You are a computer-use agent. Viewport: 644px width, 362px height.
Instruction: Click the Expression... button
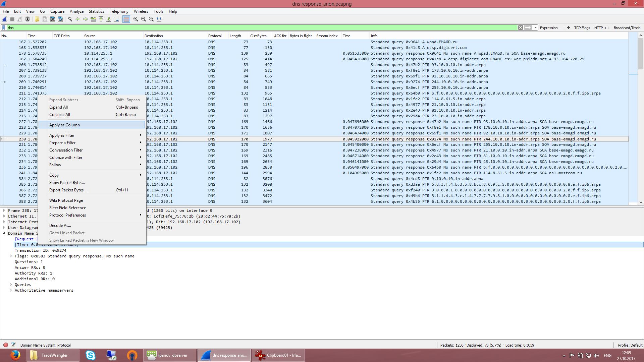point(550,28)
